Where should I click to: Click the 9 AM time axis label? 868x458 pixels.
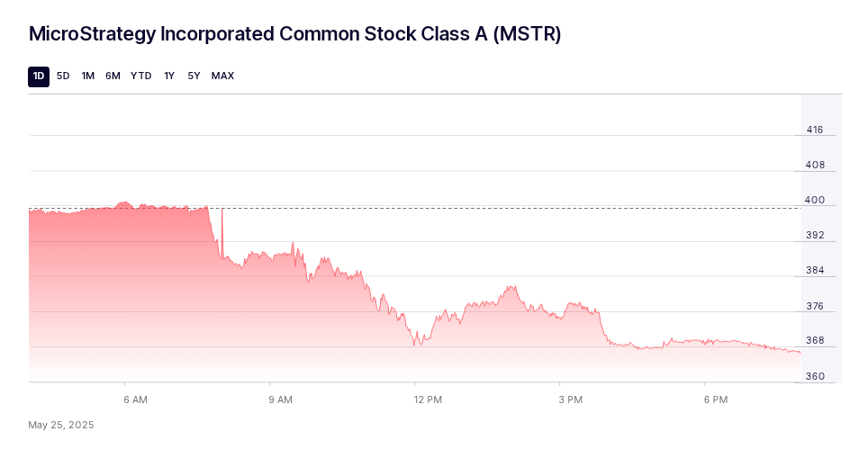280,400
